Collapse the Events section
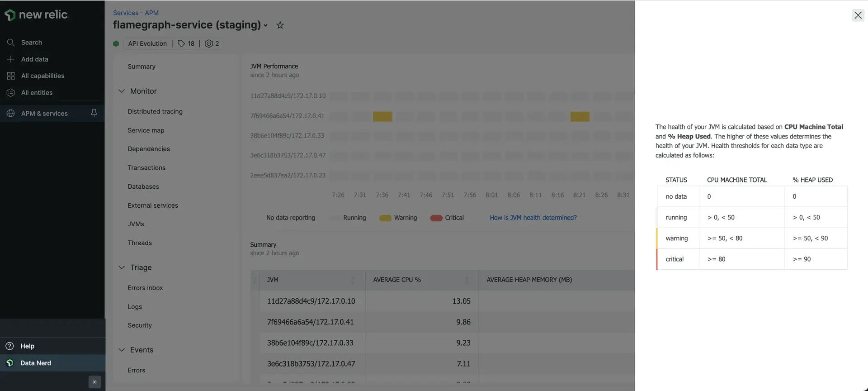 [122, 350]
